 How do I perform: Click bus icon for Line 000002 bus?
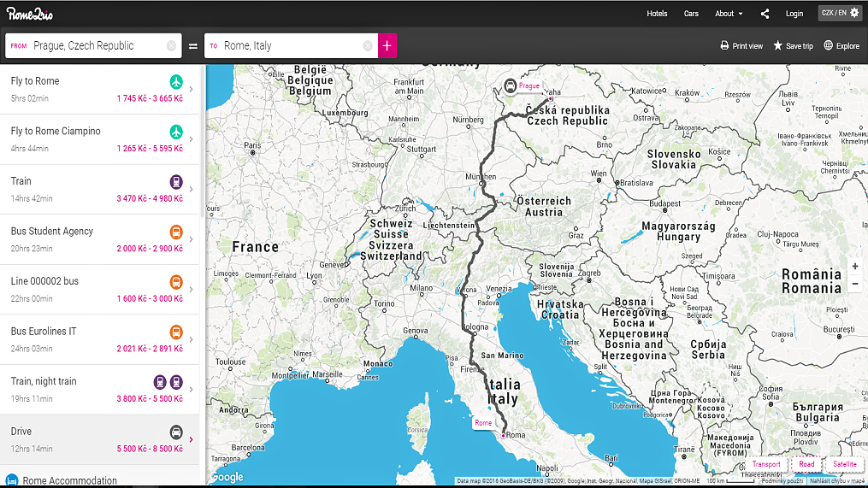coord(176,282)
